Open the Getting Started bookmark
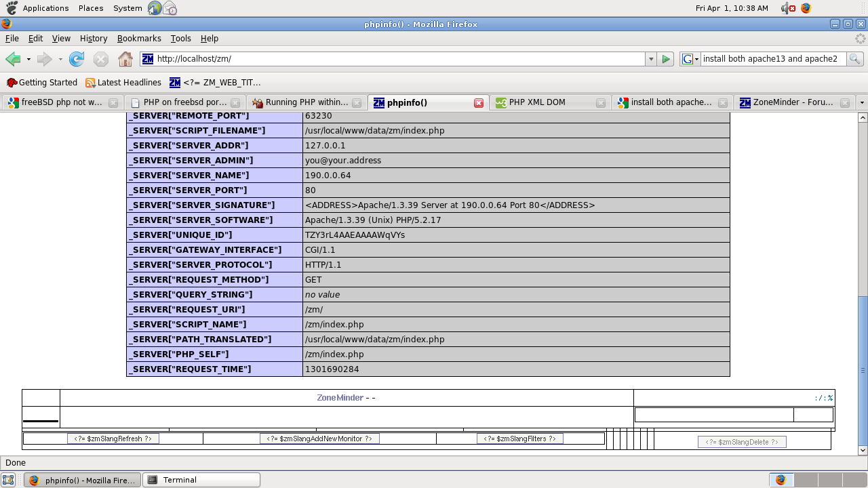868x488 pixels. [x=42, y=83]
